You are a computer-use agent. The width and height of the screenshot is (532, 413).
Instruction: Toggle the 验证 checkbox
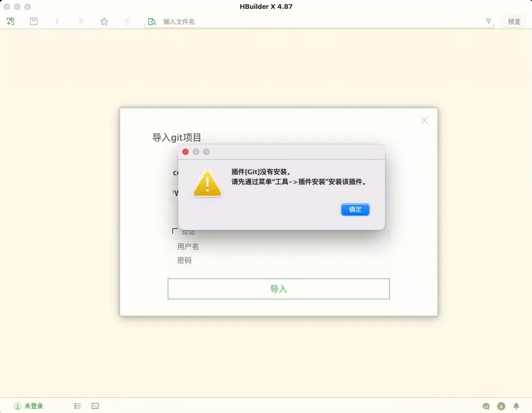[175, 232]
